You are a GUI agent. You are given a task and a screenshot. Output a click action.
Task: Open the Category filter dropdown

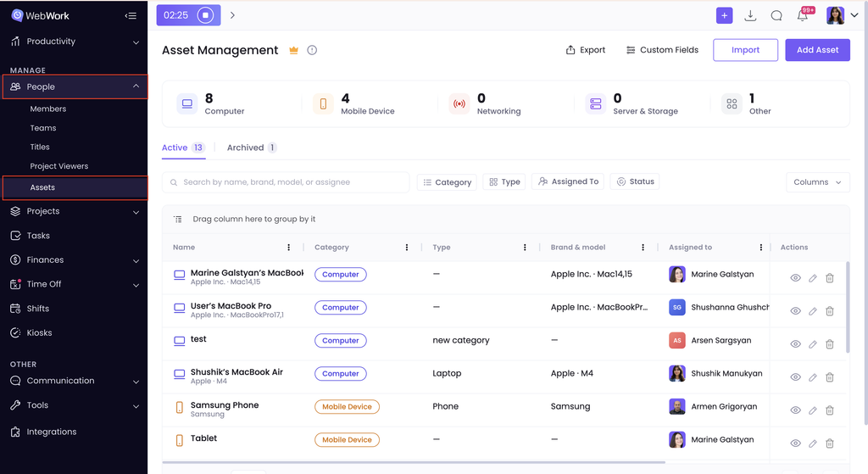coord(447,182)
